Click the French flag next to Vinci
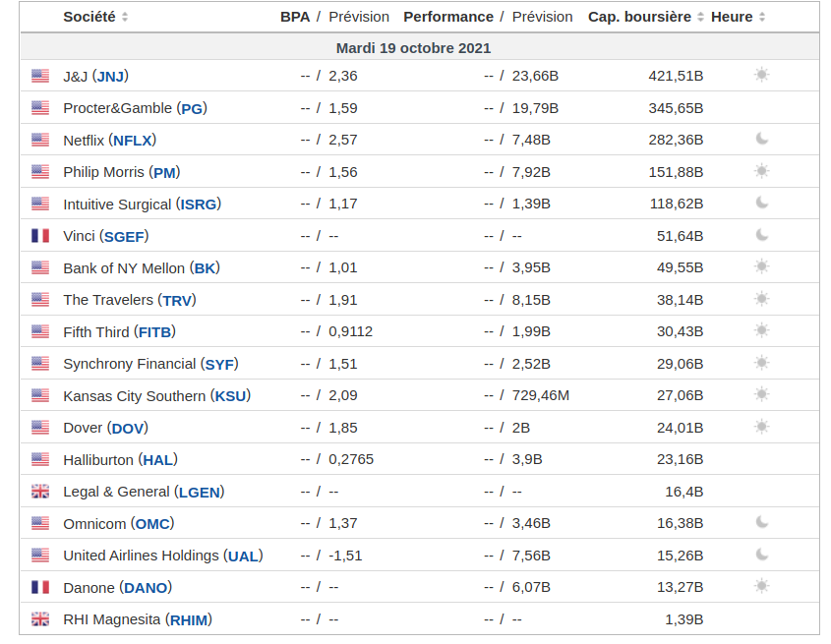The width and height of the screenshot is (831, 644). (x=40, y=235)
